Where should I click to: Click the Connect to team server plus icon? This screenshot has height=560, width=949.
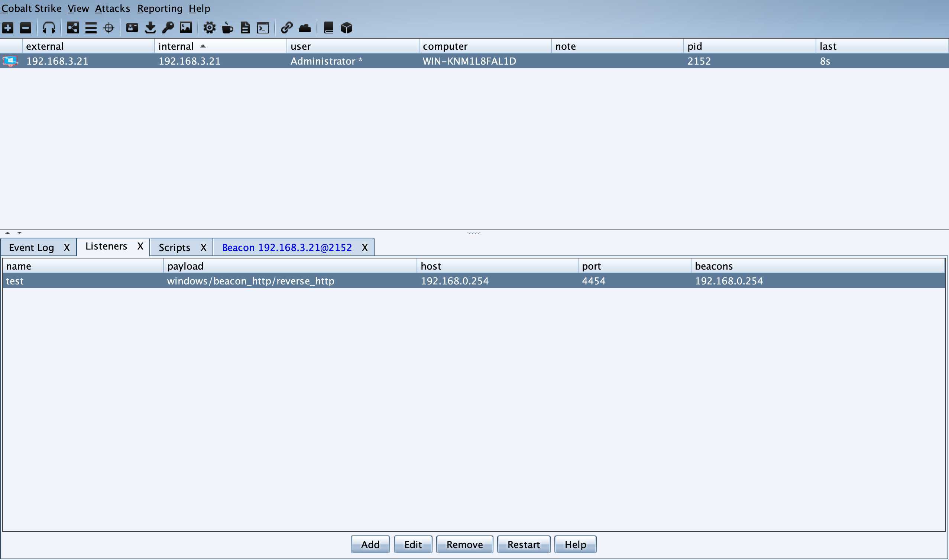point(8,28)
